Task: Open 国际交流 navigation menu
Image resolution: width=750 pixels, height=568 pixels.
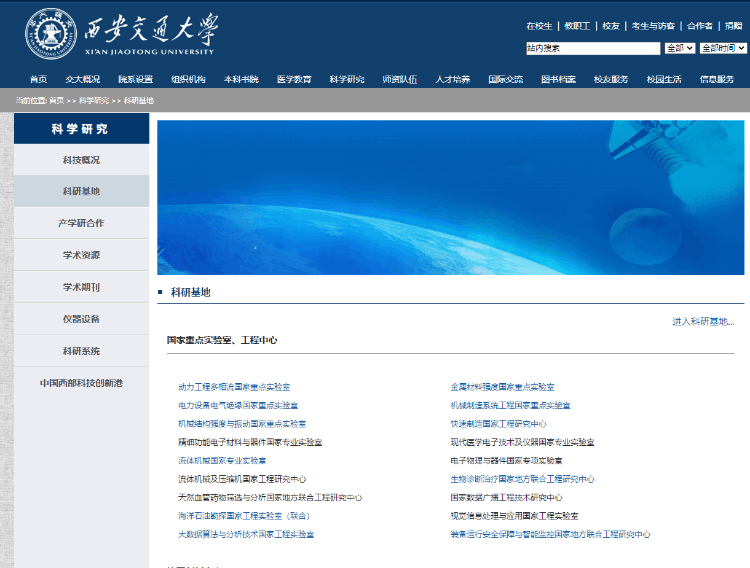Action: (x=505, y=79)
